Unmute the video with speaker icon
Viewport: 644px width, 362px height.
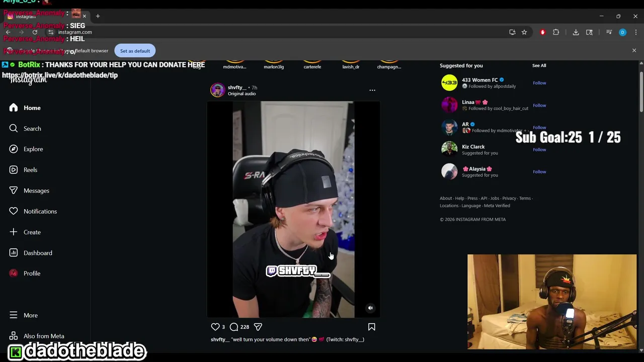tap(370, 308)
